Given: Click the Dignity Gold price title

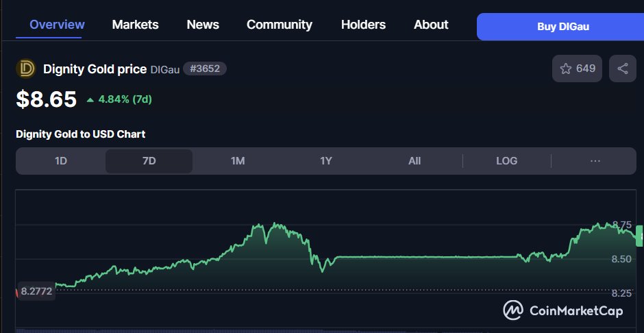Looking at the screenshot, I should (x=95, y=69).
